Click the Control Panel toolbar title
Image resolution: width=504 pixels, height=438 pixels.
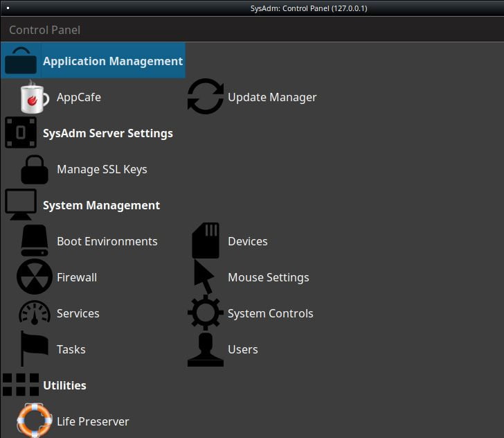[x=45, y=30]
